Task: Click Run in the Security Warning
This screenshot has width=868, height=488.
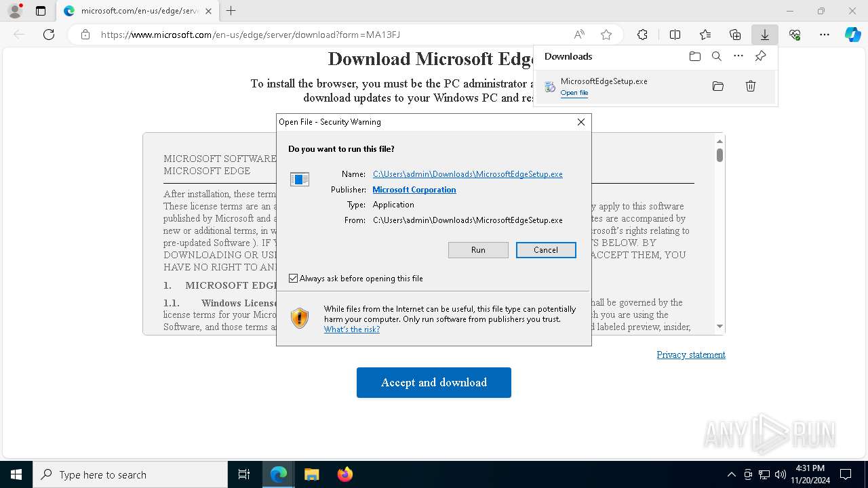Action: [478, 250]
